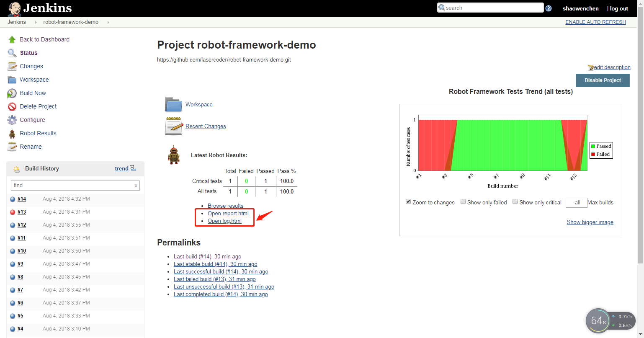Open the report.html link

(x=228, y=213)
